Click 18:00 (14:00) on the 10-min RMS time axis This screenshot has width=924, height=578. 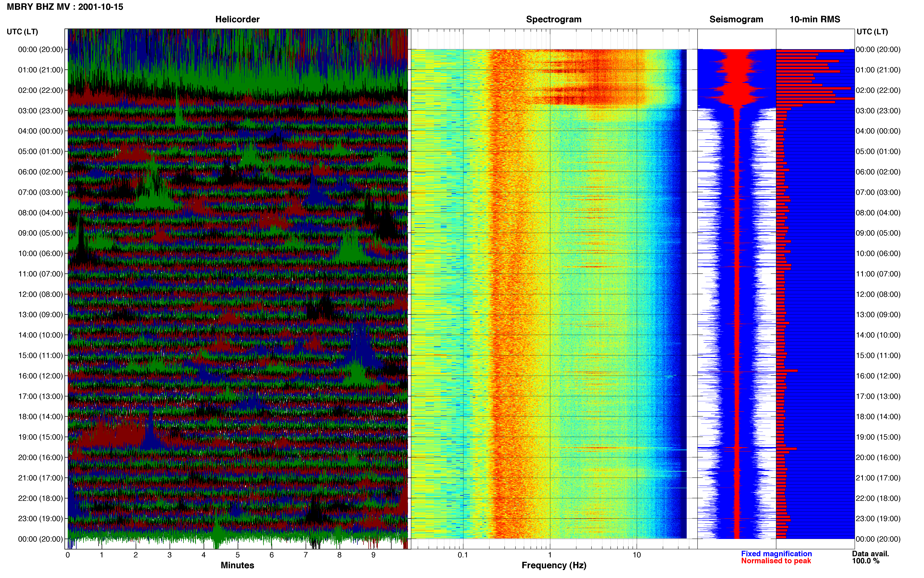[x=878, y=417]
